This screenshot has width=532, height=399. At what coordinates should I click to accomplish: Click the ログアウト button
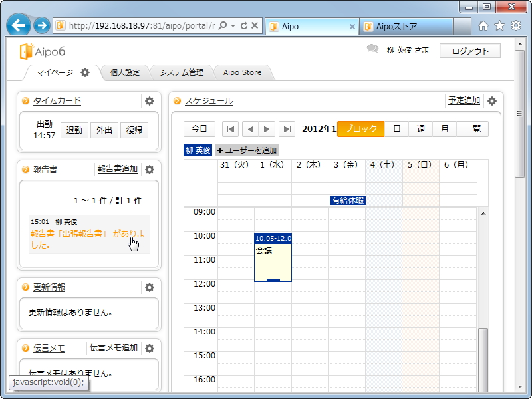469,51
